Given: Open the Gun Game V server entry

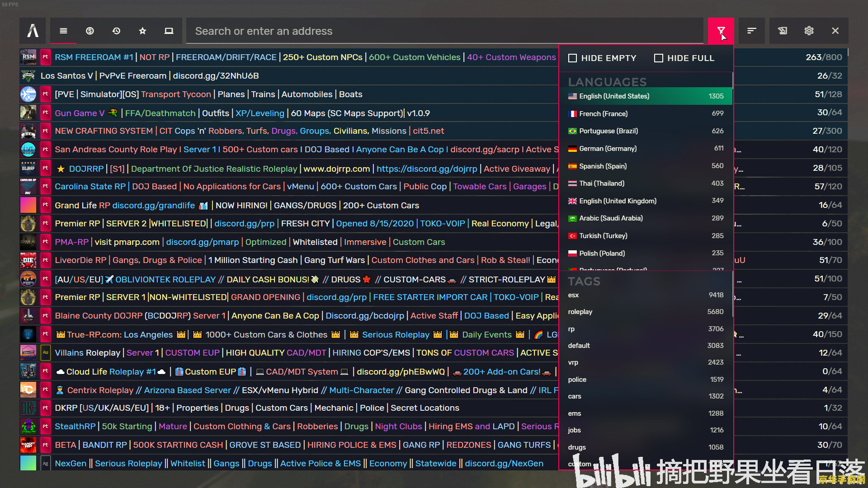Looking at the screenshot, I should click(289, 113).
